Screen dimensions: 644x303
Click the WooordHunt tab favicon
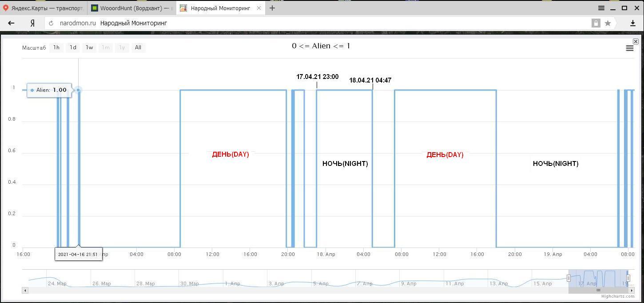pos(94,8)
